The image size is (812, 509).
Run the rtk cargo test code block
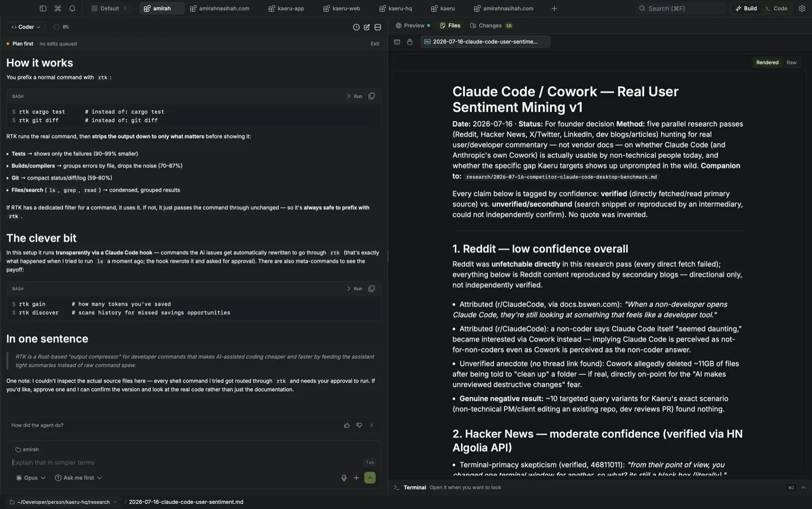coord(355,96)
